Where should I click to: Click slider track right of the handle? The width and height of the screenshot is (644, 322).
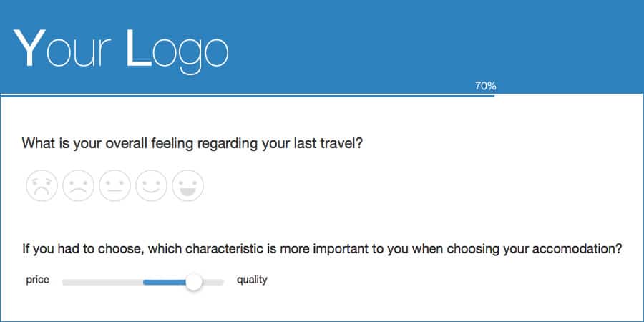[x=215, y=283]
